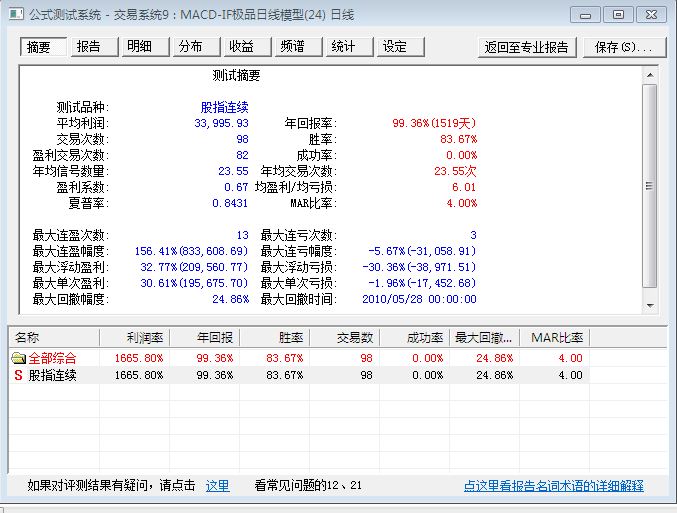Open the 明细 tab
The image size is (677, 513).
pyautogui.click(x=145, y=47)
